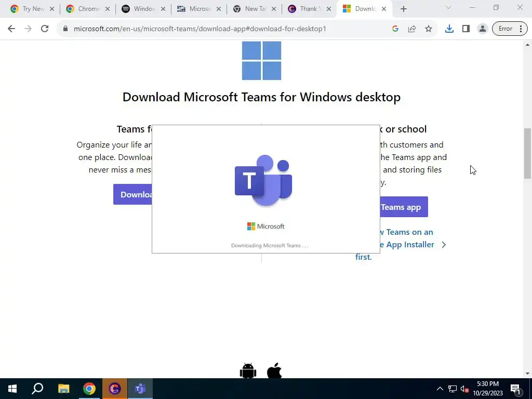Open the Windows Start menu
Viewport: 532px width, 399px height.
click(x=12, y=389)
